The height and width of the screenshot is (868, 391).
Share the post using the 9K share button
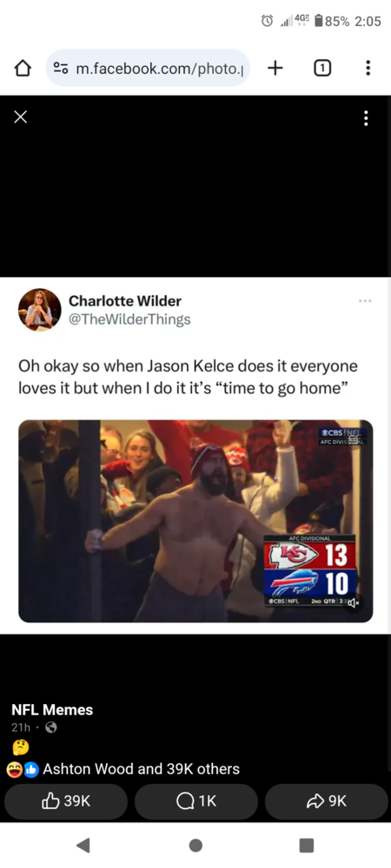coord(326,801)
